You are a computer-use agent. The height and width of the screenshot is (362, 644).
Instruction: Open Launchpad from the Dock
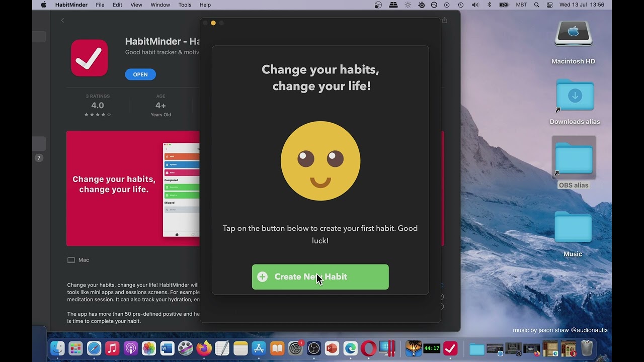tap(75, 348)
